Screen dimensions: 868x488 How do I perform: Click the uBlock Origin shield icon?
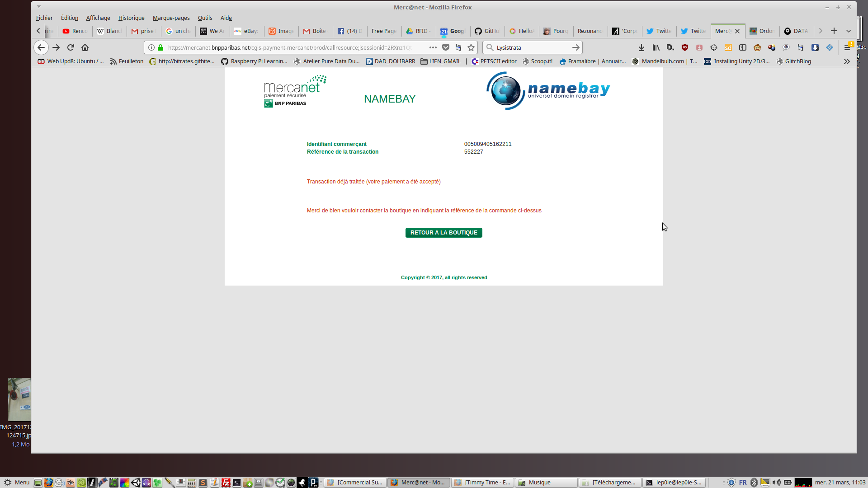[x=685, y=47]
